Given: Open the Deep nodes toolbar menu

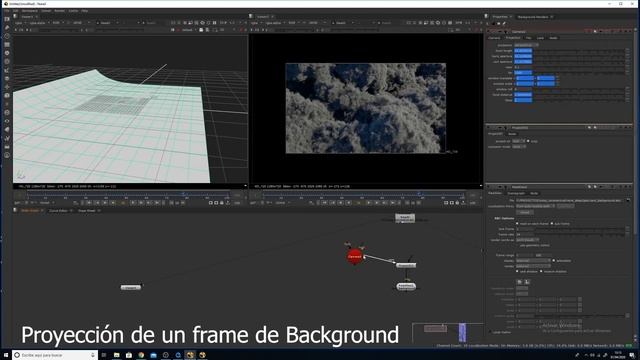Looking at the screenshot, I should pyautogui.click(x=7, y=113).
